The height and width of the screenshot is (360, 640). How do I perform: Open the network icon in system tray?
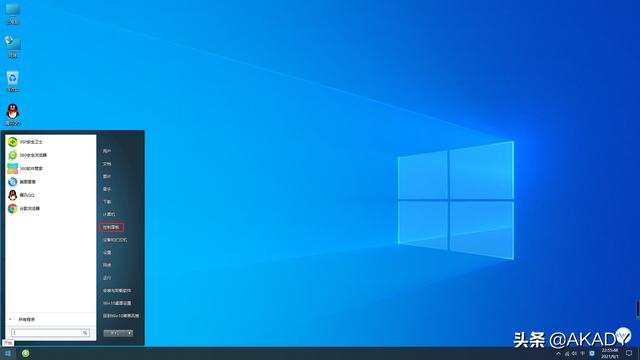click(x=567, y=353)
